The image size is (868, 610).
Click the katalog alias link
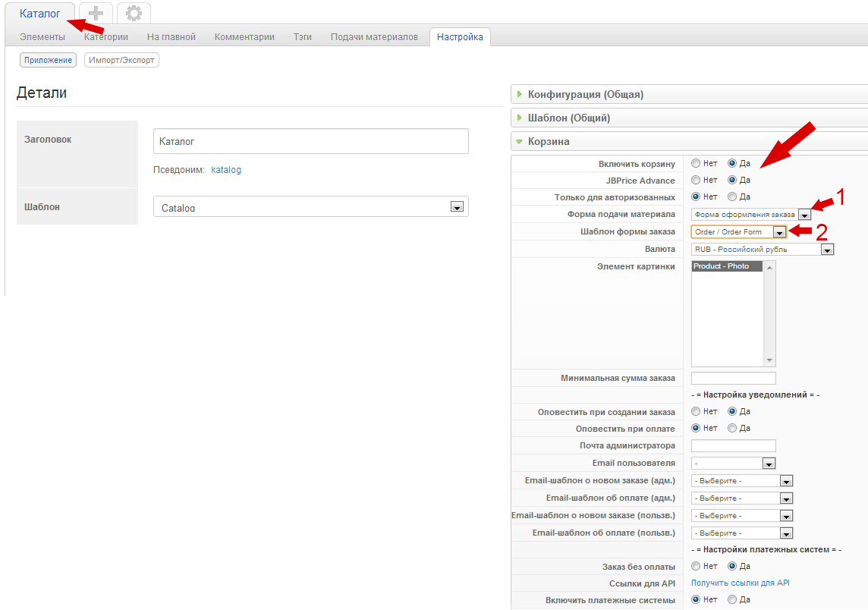click(x=226, y=170)
